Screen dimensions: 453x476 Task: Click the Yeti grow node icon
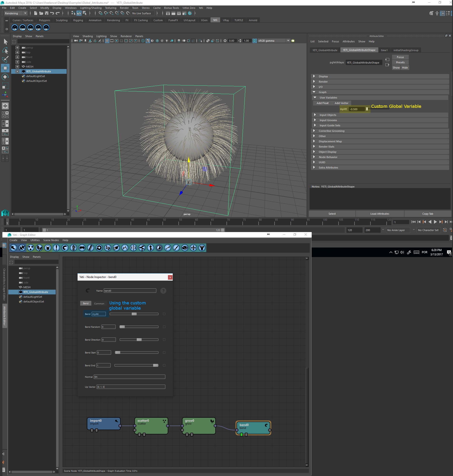click(x=39, y=248)
